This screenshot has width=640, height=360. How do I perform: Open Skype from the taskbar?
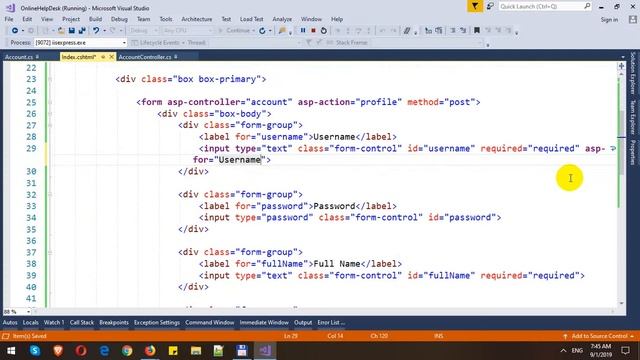pos(35,351)
